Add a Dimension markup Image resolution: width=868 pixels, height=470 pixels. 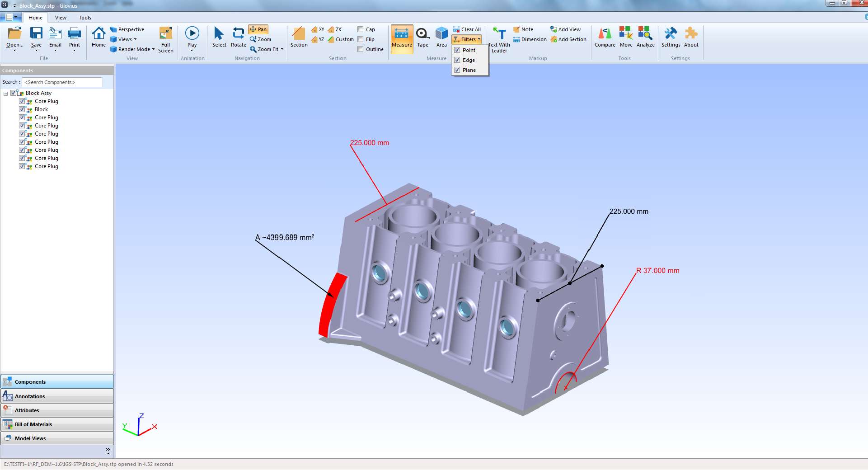click(530, 39)
